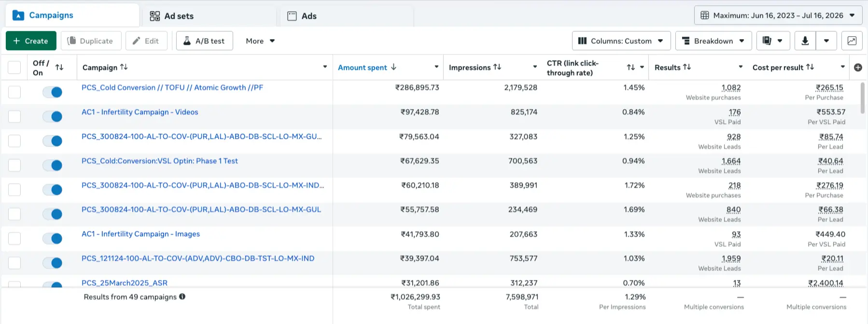Screen dimensions: 868x324
Task: Switch to the Ad sets tab
Action: point(171,16)
